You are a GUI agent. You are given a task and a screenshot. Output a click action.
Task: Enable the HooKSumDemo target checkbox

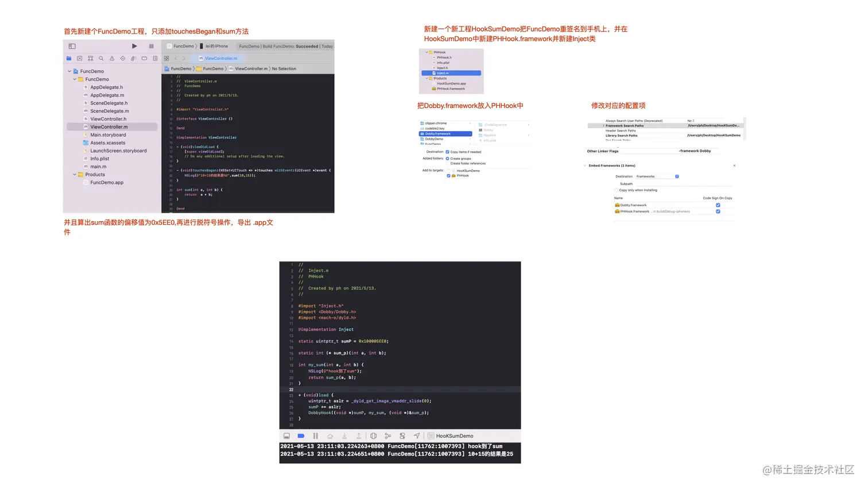448,171
